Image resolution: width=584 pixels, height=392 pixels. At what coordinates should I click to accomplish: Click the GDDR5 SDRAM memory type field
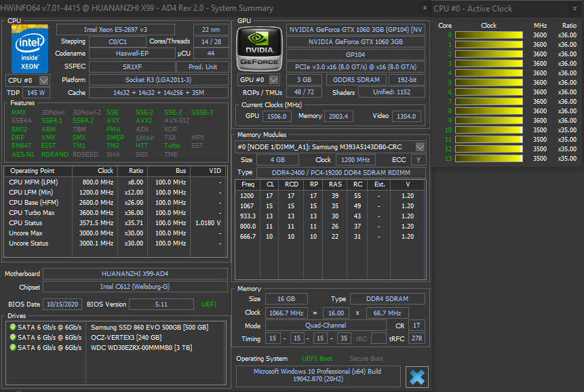click(x=356, y=79)
